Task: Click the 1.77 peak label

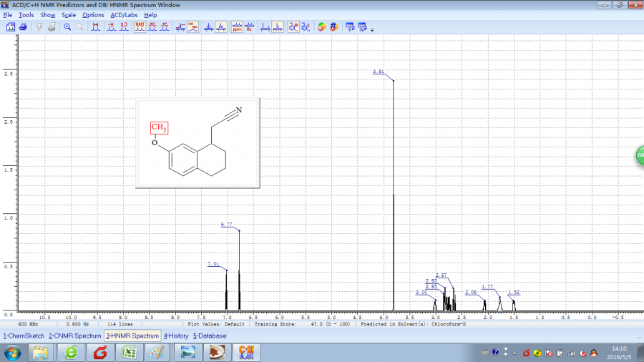Action: click(x=487, y=286)
